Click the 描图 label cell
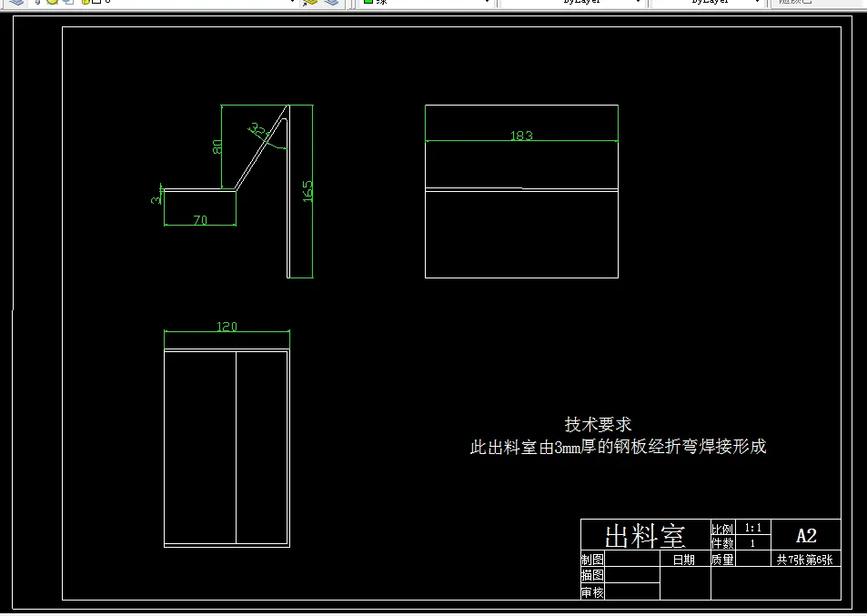 point(592,575)
